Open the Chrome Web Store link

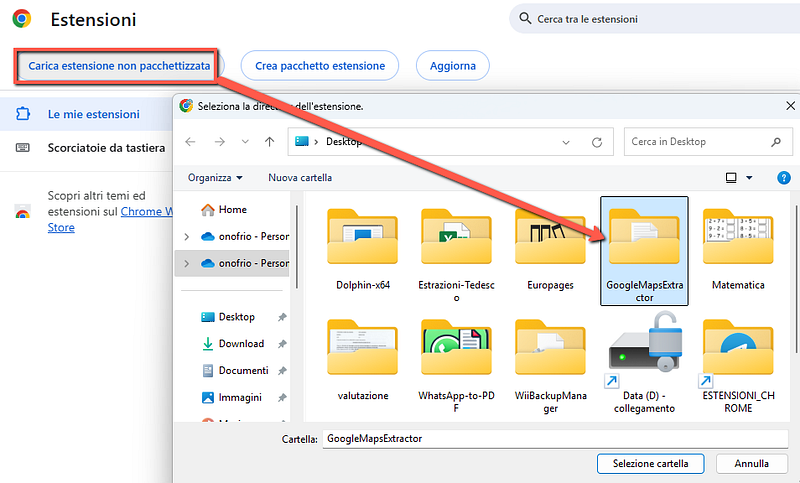point(146,212)
